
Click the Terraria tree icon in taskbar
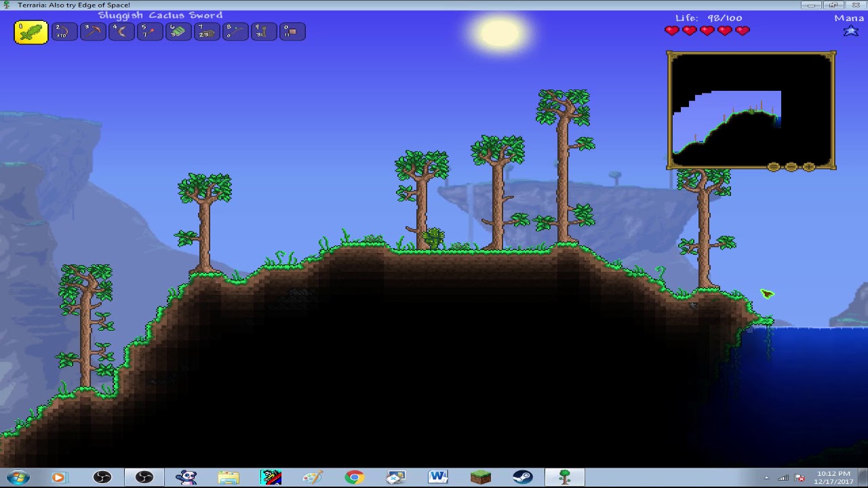(x=564, y=477)
